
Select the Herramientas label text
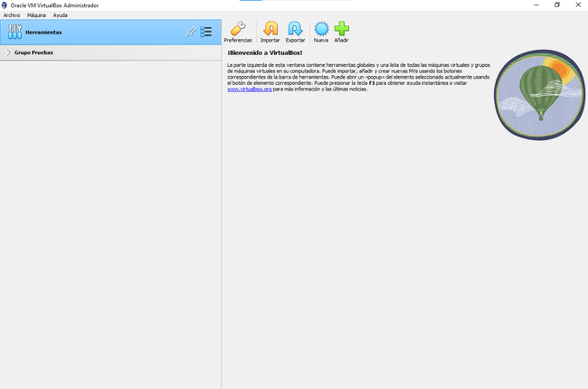43,33
